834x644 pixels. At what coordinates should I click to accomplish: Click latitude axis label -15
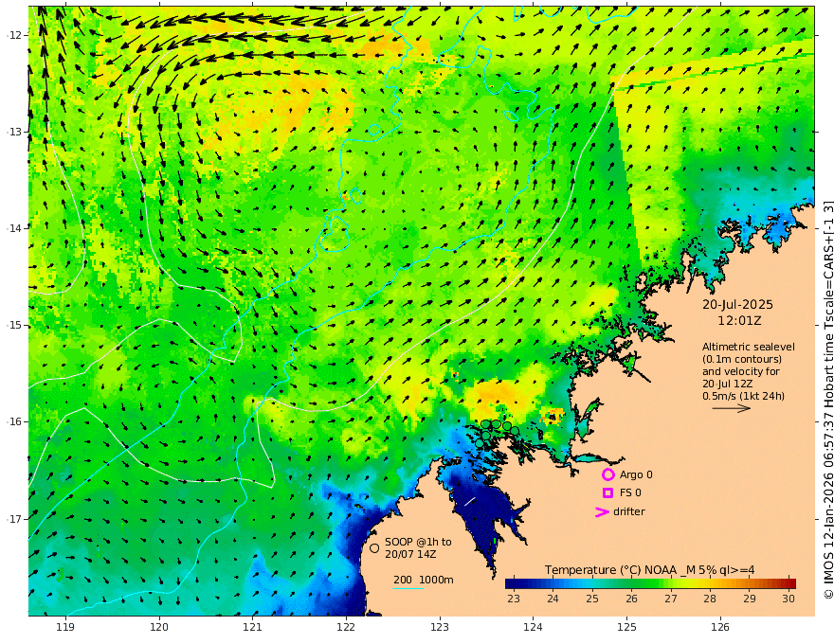pos(14,325)
